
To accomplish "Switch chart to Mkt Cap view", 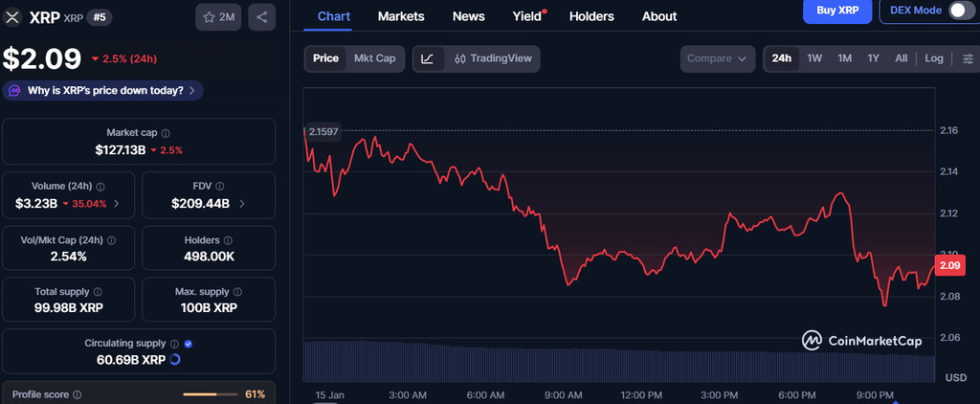I will point(374,58).
